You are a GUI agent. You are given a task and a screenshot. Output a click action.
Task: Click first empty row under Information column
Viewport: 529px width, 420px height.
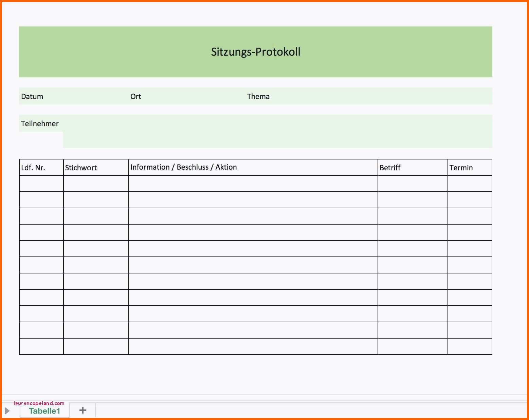[253, 184]
